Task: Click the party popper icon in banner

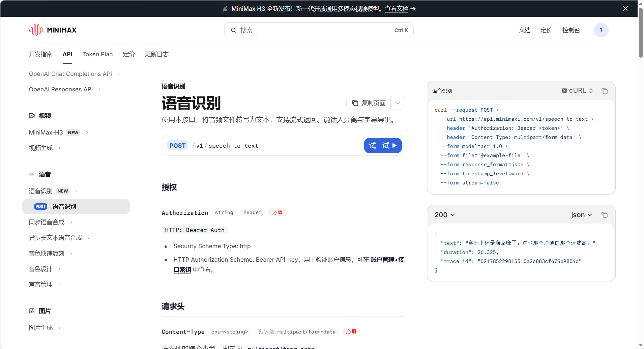Action: [226, 8]
